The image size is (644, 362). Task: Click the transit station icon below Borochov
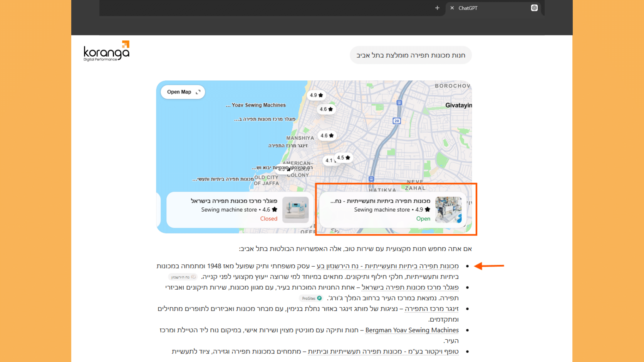pyautogui.click(x=399, y=103)
